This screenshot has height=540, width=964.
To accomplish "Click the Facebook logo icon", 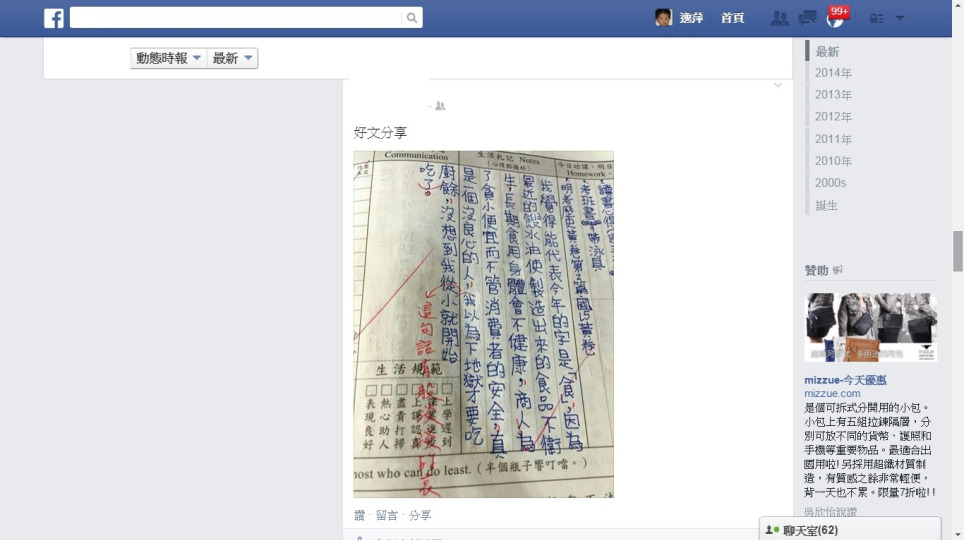I will click(x=54, y=18).
